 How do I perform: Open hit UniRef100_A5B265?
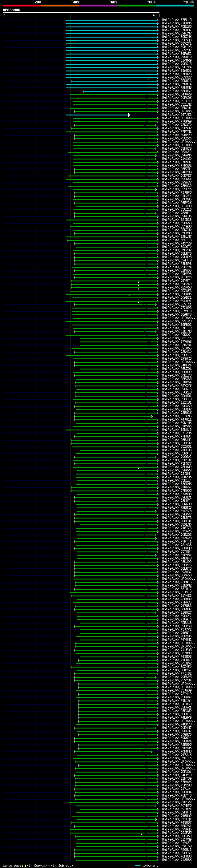177,26
